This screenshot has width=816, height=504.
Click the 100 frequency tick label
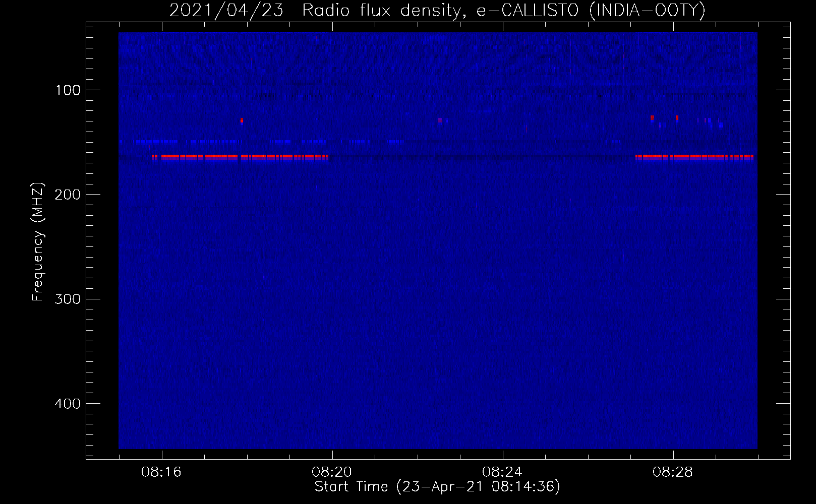(68, 90)
